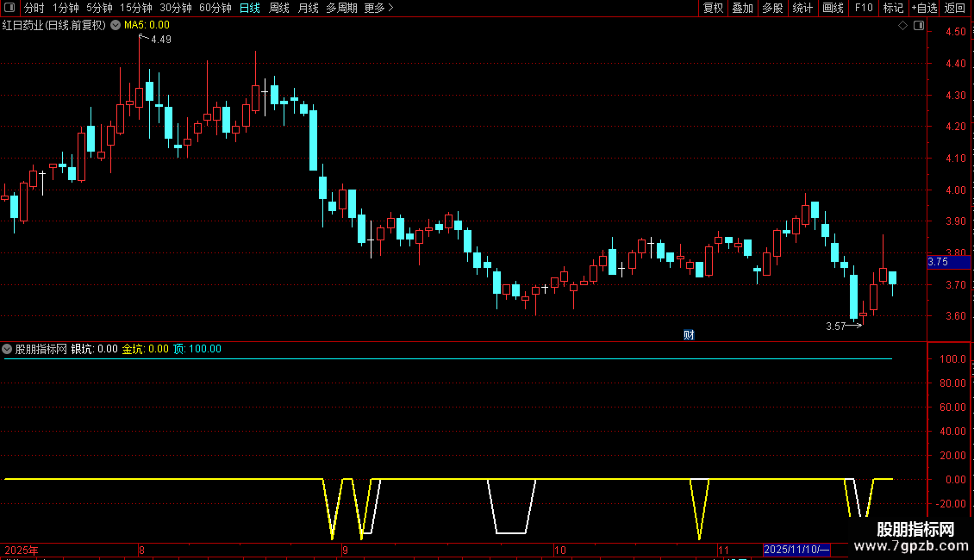Click the 标记 mark button
This screenshot has height=560, width=974.
click(x=893, y=8)
